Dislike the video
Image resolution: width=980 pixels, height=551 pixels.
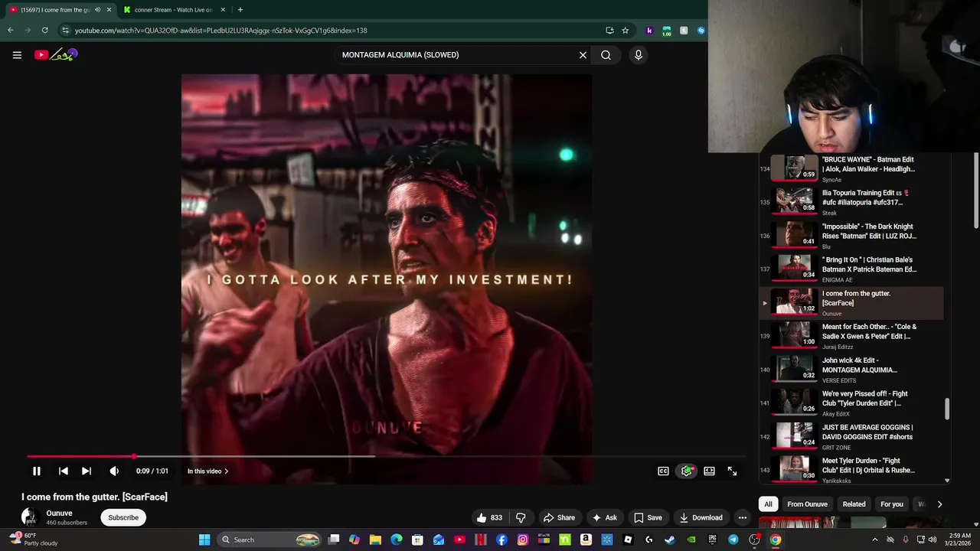point(521,518)
